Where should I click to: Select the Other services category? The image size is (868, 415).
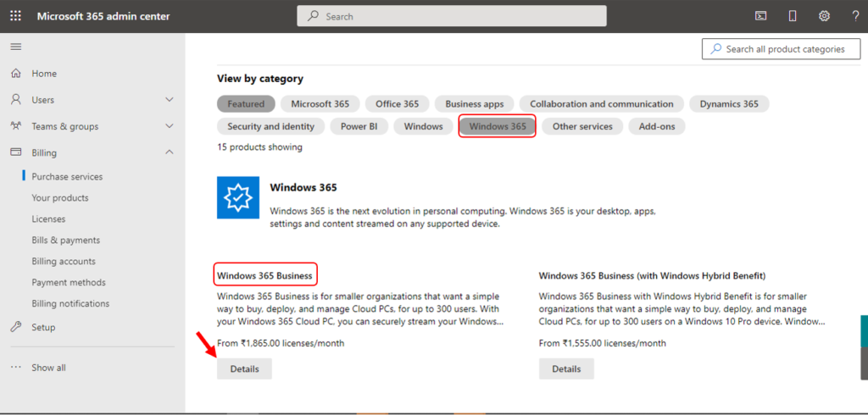tap(582, 126)
